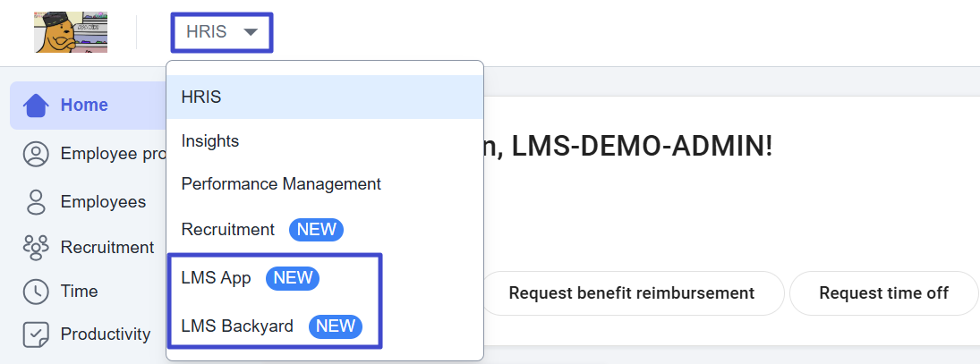Click the Home house icon
980x364 pixels.
tap(36, 106)
